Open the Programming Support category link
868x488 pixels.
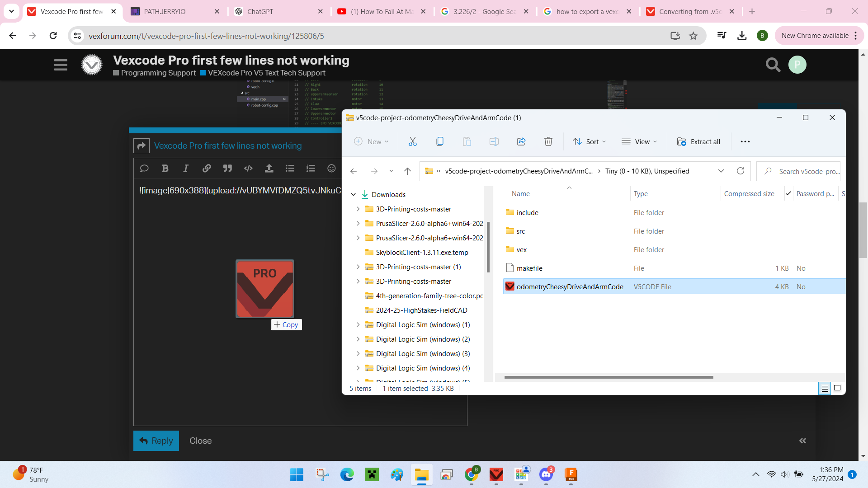[x=155, y=73]
